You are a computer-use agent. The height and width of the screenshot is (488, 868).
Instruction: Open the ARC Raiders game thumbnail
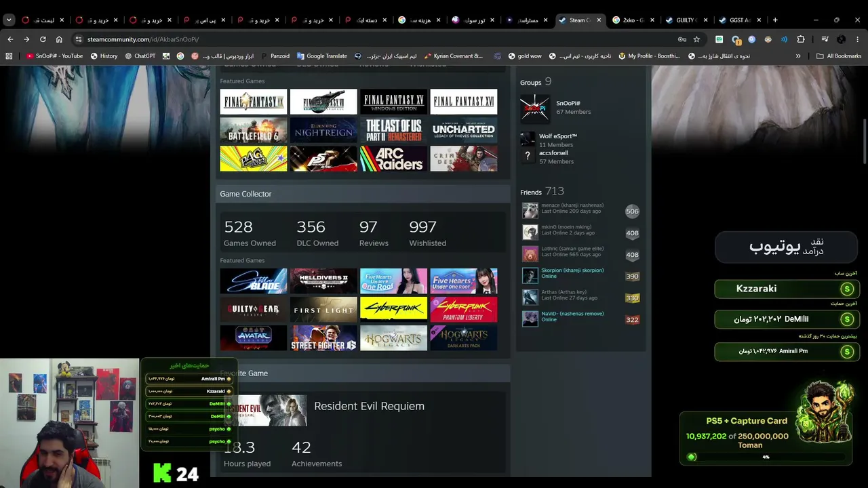point(394,159)
